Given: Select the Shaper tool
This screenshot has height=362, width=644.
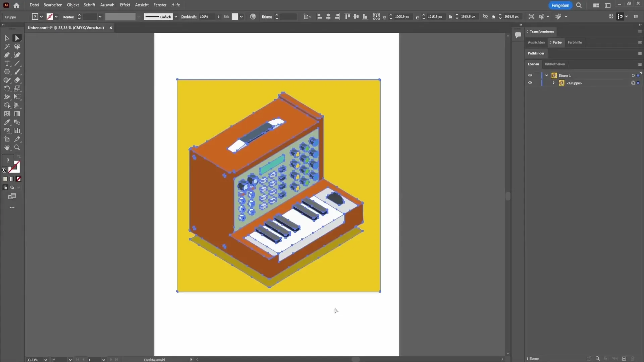Looking at the screenshot, I should [x=7, y=80].
